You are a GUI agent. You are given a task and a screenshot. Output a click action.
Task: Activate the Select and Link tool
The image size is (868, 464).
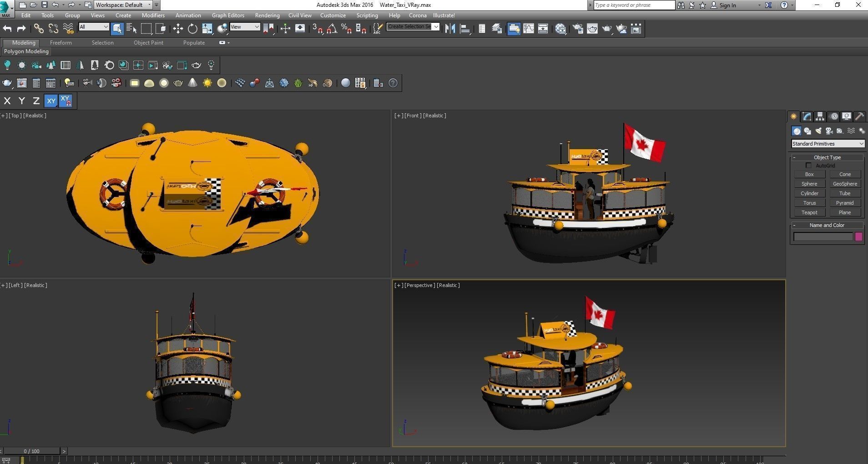tap(39, 29)
